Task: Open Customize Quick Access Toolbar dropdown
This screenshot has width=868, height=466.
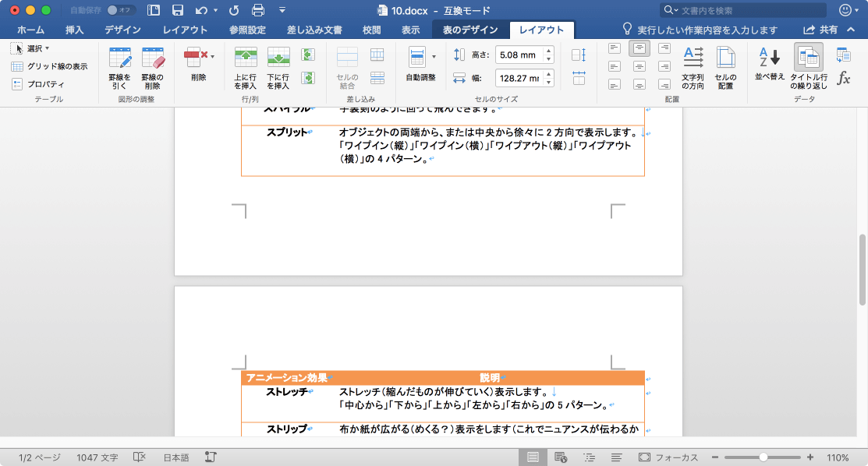Action: pos(282,10)
